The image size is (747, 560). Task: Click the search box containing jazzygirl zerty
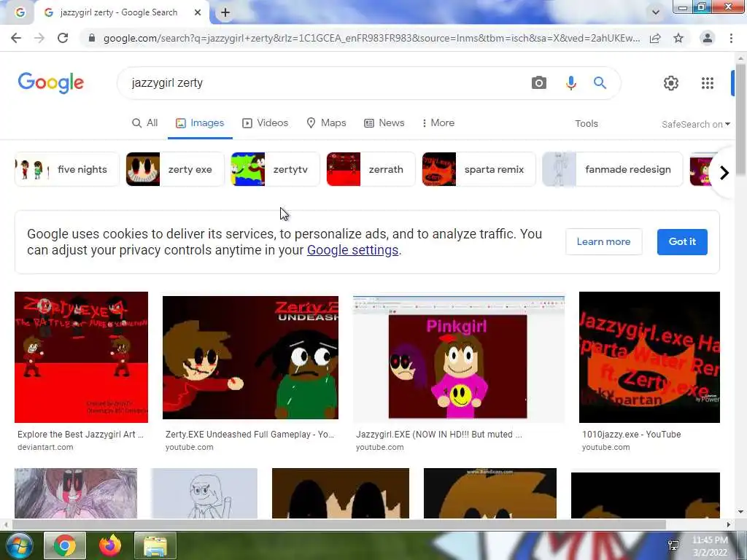(x=324, y=83)
